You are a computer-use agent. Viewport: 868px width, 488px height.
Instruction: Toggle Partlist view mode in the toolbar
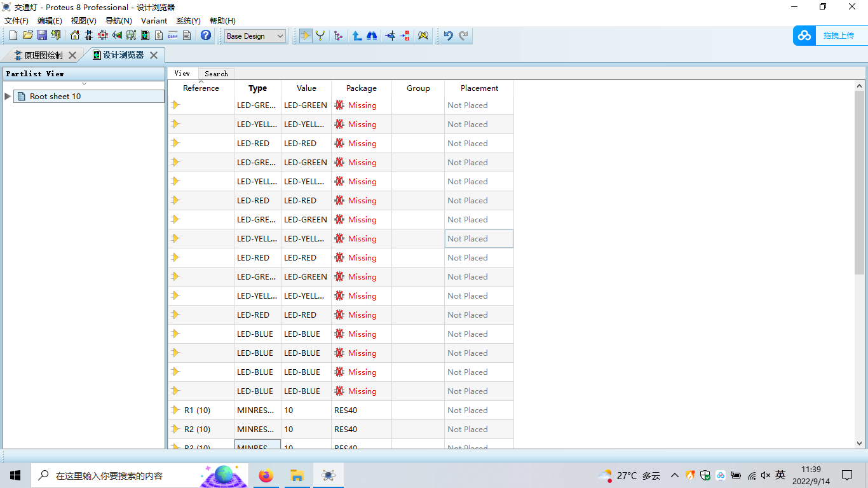coord(306,36)
